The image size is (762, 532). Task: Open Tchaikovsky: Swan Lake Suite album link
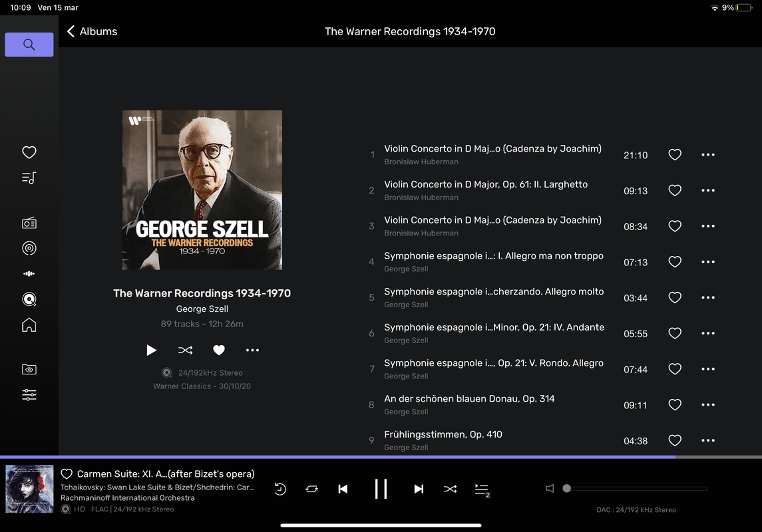pyautogui.click(x=157, y=487)
